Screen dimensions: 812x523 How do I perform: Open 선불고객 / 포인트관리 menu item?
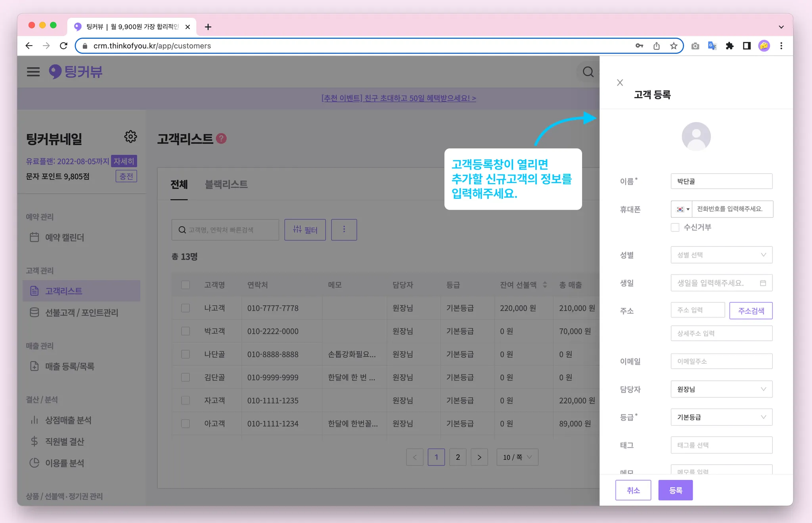pyautogui.click(x=81, y=313)
